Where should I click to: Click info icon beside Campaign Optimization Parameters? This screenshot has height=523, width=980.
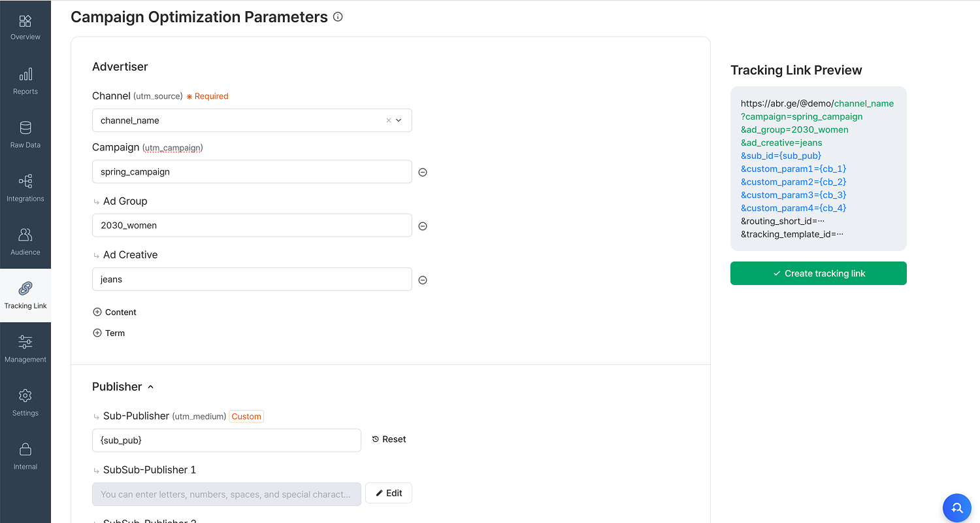pyautogui.click(x=338, y=17)
